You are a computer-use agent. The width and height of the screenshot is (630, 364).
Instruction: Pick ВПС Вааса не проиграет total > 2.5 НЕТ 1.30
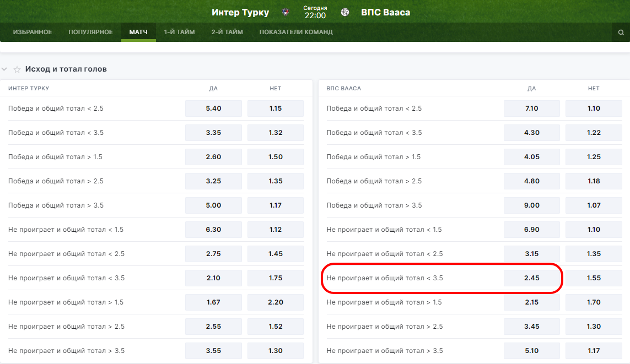click(x=594, y=326)
